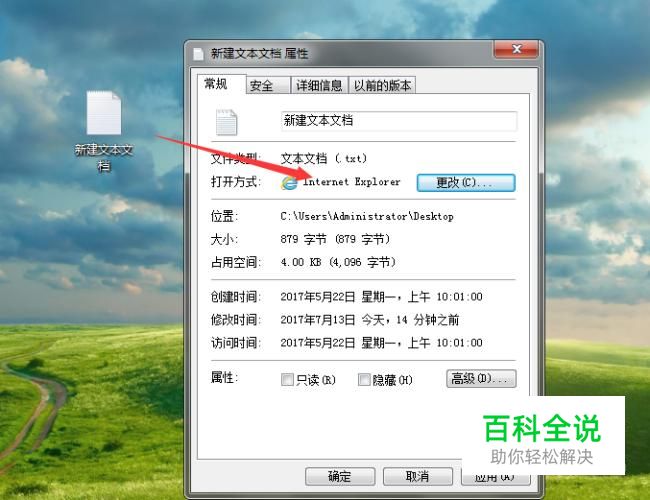
Task: Confirm with the 确定 button
Action: coord(340,476)
